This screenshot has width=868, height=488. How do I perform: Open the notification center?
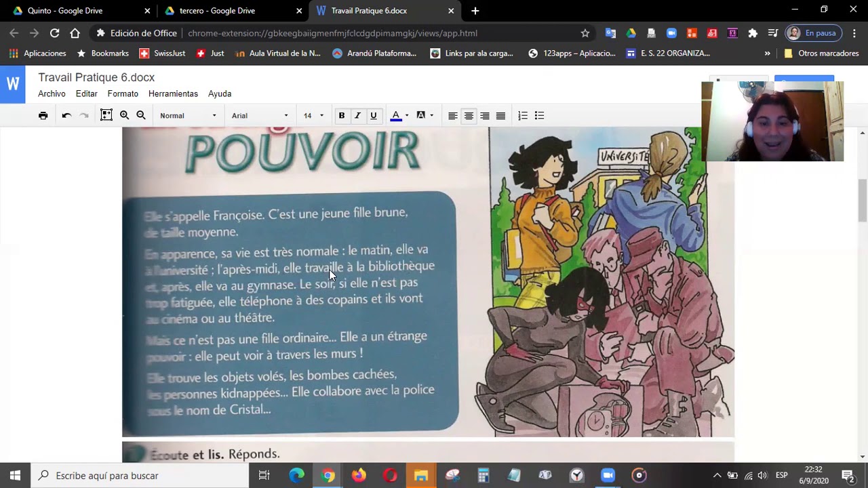pyautogui.click(x=848, y=476)
